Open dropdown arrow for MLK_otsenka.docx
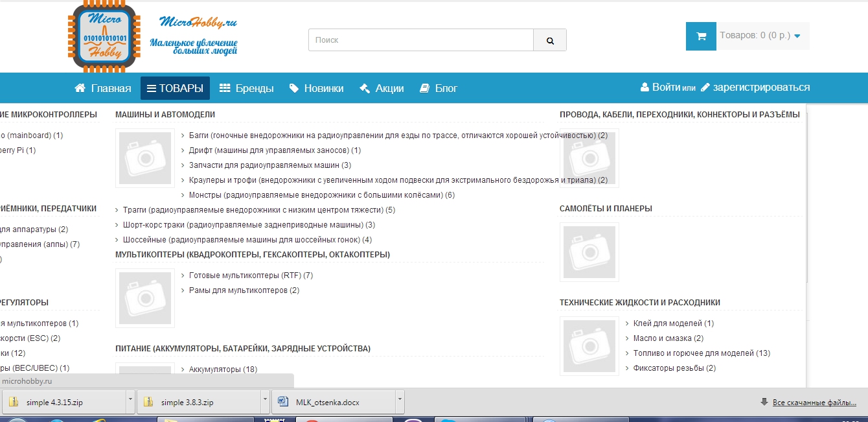 pos(400,401)
